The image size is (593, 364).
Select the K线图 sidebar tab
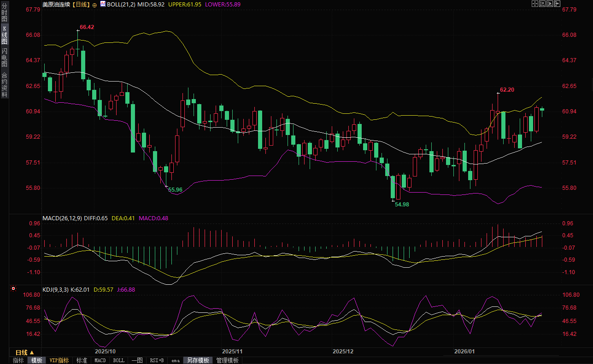tap(4, 35)
